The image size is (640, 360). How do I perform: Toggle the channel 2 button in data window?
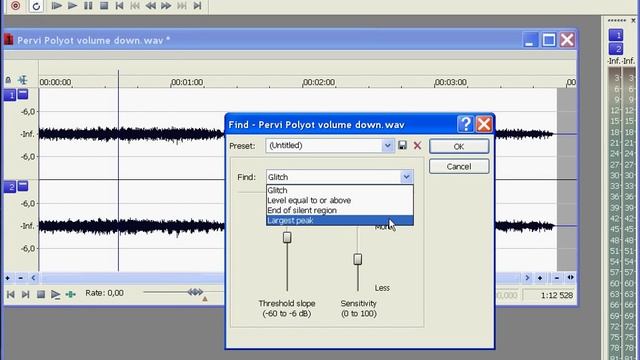(10, 187)
